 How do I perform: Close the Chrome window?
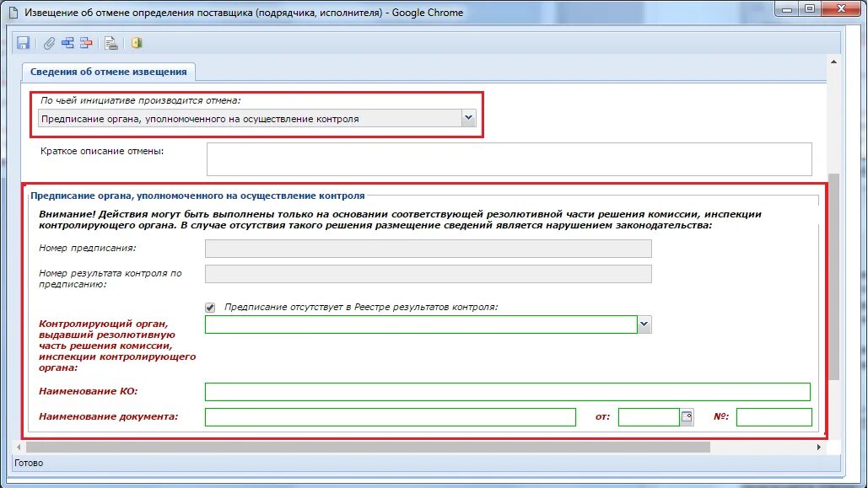pyautogui.click(x=841, y=9)
